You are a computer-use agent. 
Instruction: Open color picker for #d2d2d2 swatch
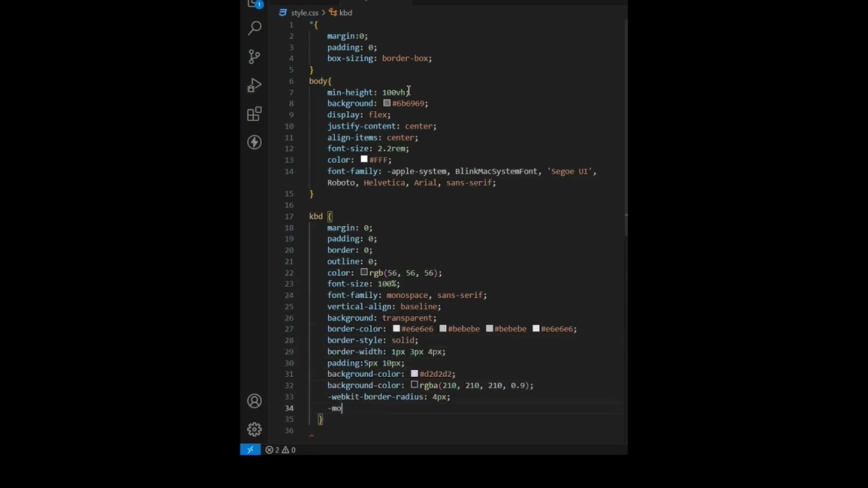(414, 374)
